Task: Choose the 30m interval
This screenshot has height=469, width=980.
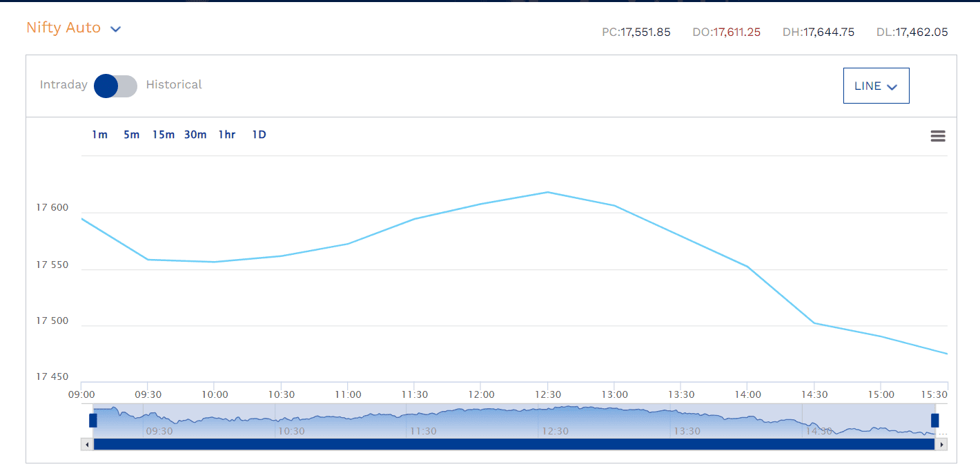Action: coord(195,135)
